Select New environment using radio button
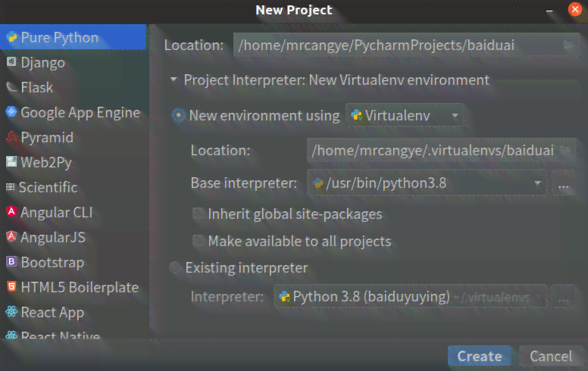The height and width of the screenshot is (371, 588). point(179,115)
